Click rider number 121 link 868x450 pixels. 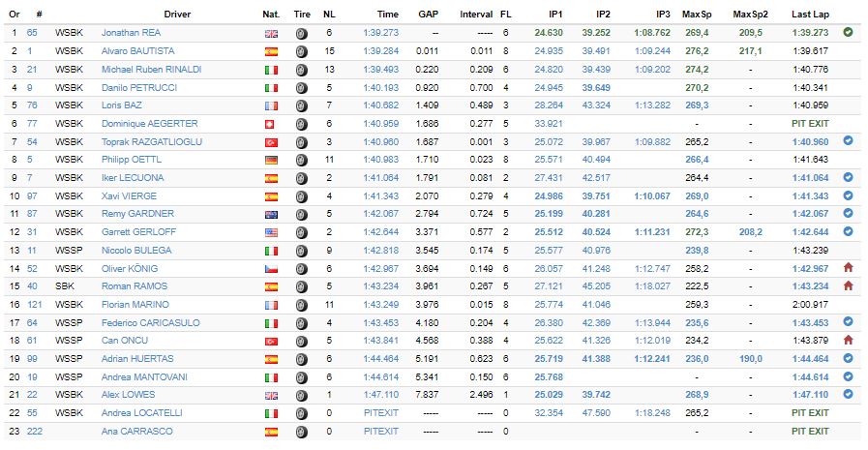pyautogui.click(x=34, y=305)
